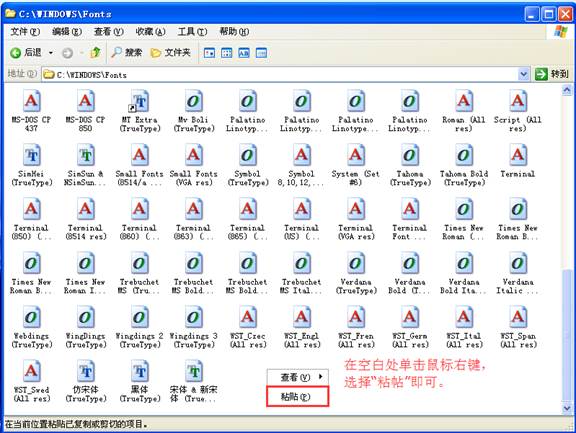Viewport: 576px width, 433px height.
Task: Open the 工具 menu
Action: [192, 32]
